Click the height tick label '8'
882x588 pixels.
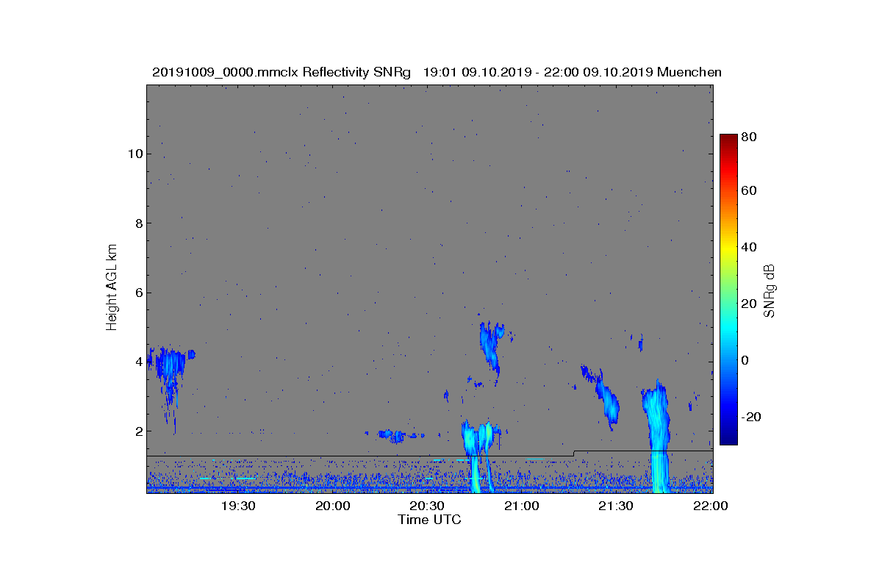(137, 223)
